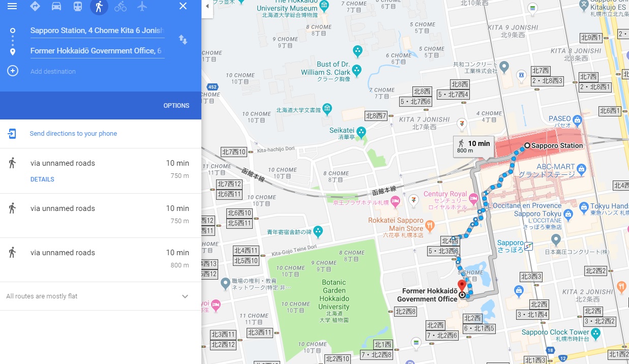Click the Hokkaido University Museum marker

pos(323,6)
